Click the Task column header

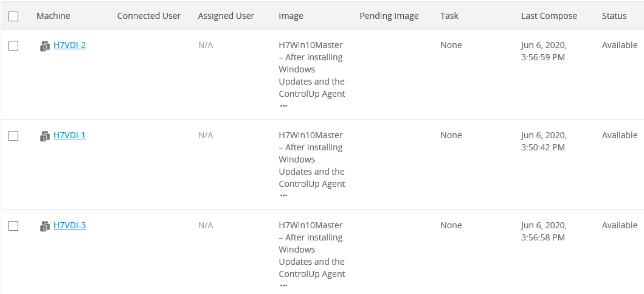click(449, 16)
